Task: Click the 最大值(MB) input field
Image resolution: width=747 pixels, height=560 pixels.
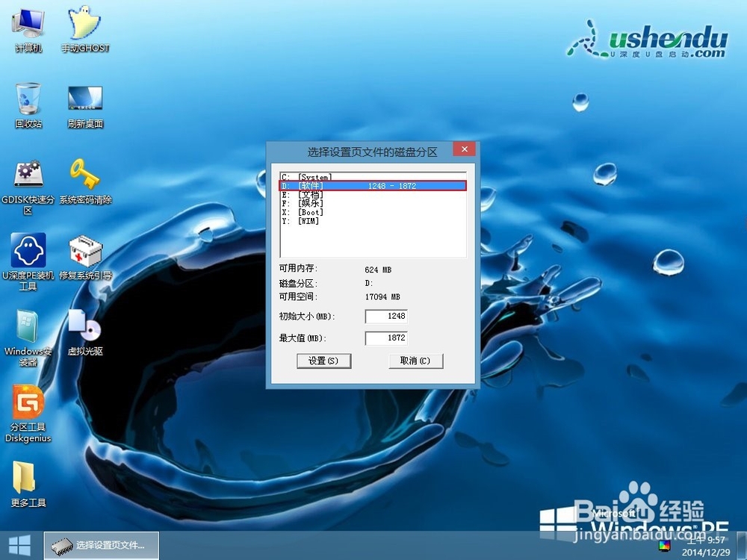Action: 386,338
